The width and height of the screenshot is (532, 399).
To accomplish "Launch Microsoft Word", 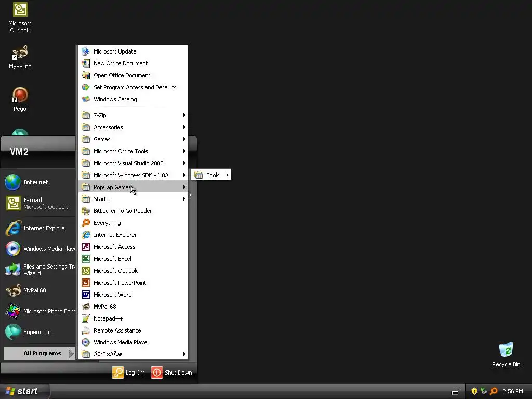I will point(132,295).
